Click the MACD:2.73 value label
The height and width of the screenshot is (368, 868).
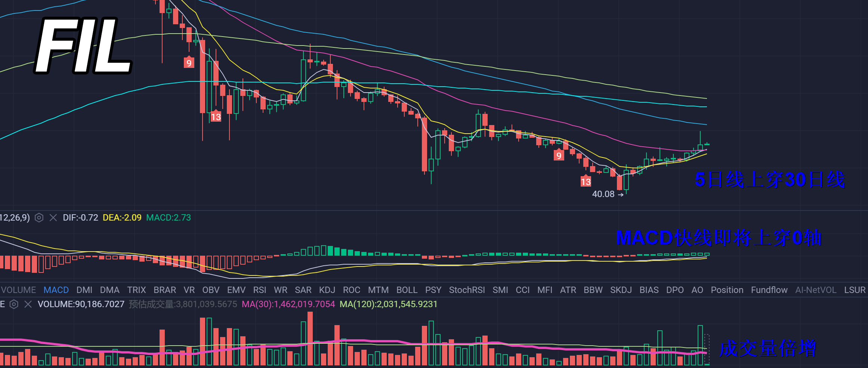pyautogui.click(x=169, y=218)
